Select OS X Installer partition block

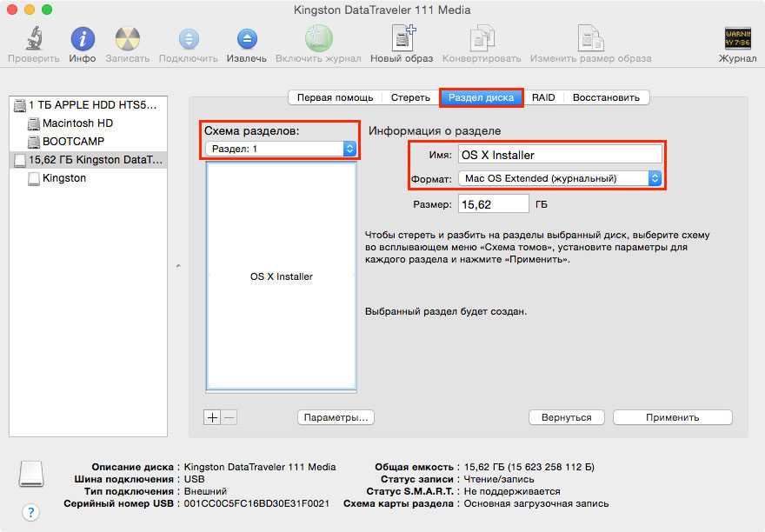point(282,276)
